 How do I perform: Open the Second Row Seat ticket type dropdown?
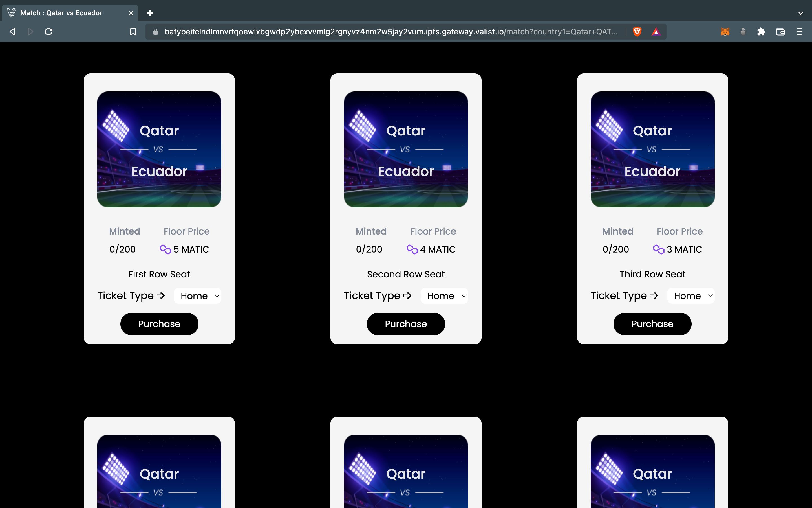pos(444,296)
